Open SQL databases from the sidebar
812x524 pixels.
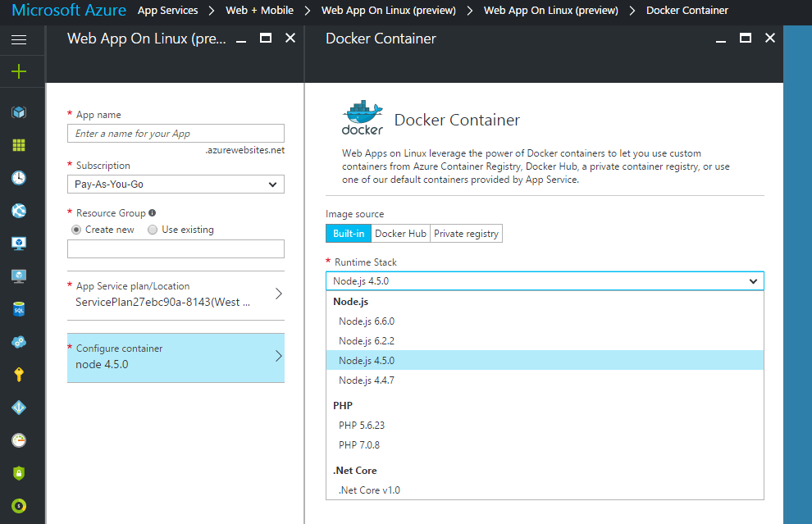coord(19,309)
